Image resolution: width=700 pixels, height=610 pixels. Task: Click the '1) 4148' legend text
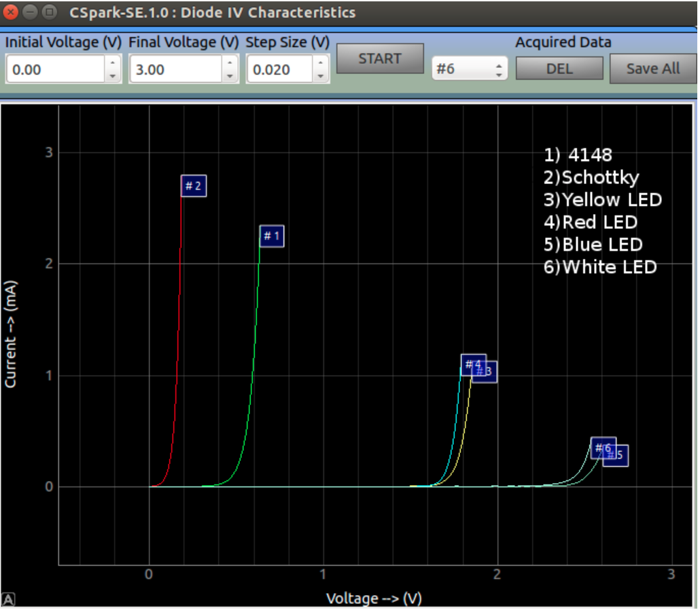[578, 155]
